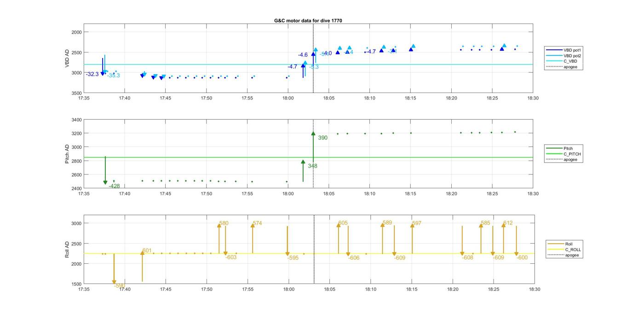Click the "348" pitch move label
The width and height of the screenshot is (644, 319).
312,166
